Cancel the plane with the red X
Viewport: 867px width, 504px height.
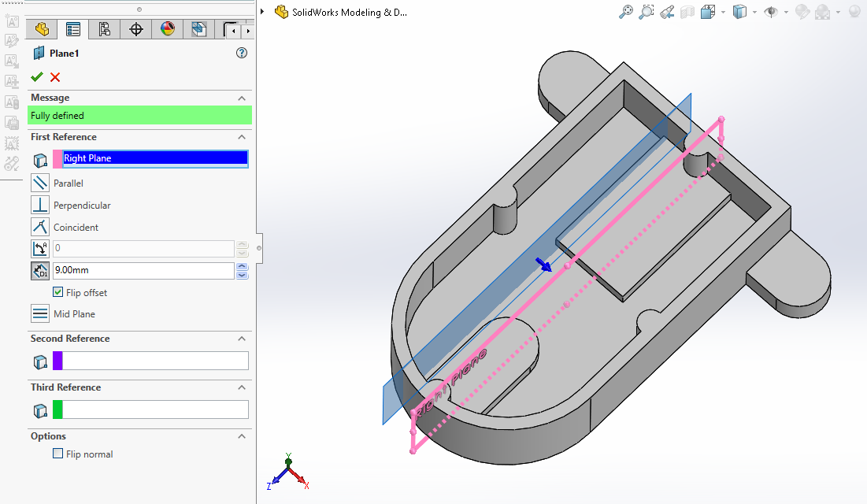coord(55,77)
